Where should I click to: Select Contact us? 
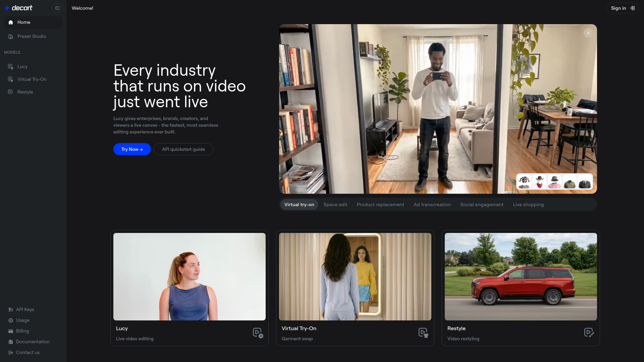click(33, 352)
